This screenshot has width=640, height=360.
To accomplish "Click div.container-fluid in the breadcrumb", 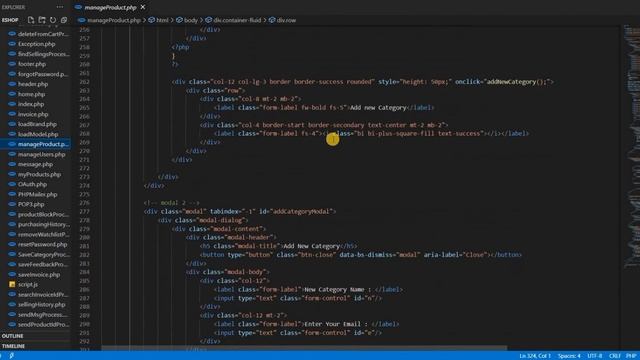I will pos(237,20).
